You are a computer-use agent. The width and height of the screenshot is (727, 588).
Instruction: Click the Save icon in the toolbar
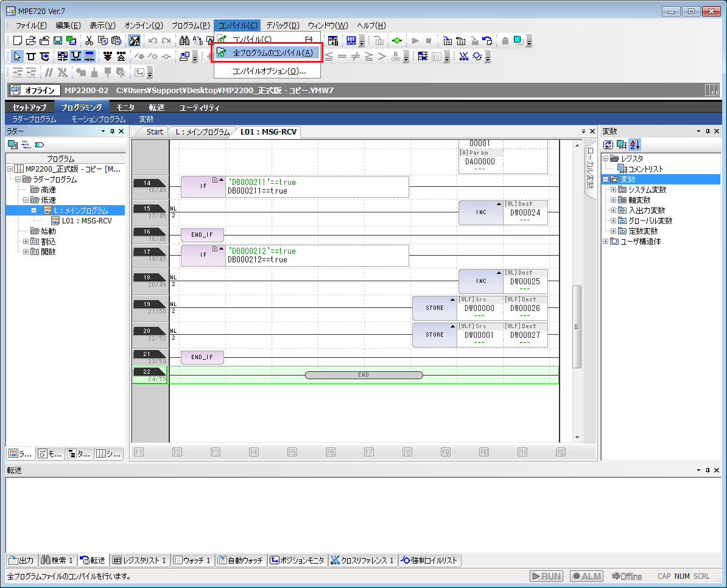(x=57, y=41)
